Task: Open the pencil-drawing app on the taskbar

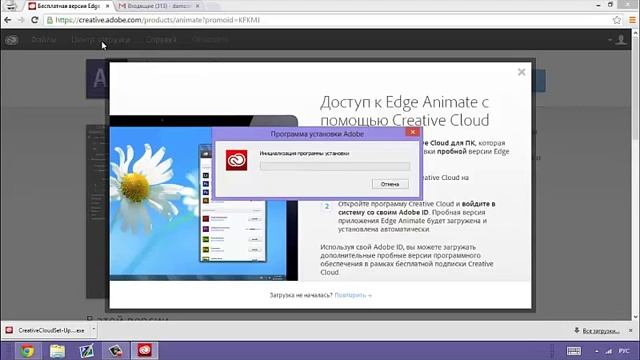Action: pyautogui.click(x=87, y=351)
